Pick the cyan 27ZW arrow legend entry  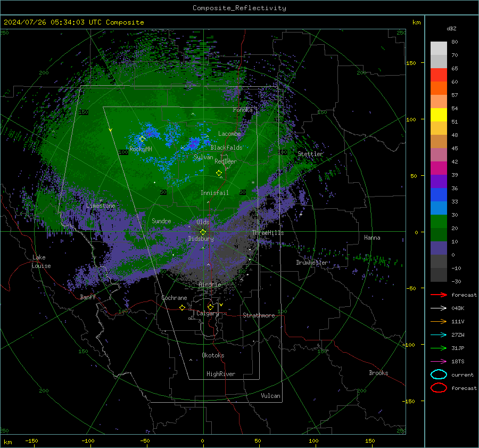coord(439,335)
